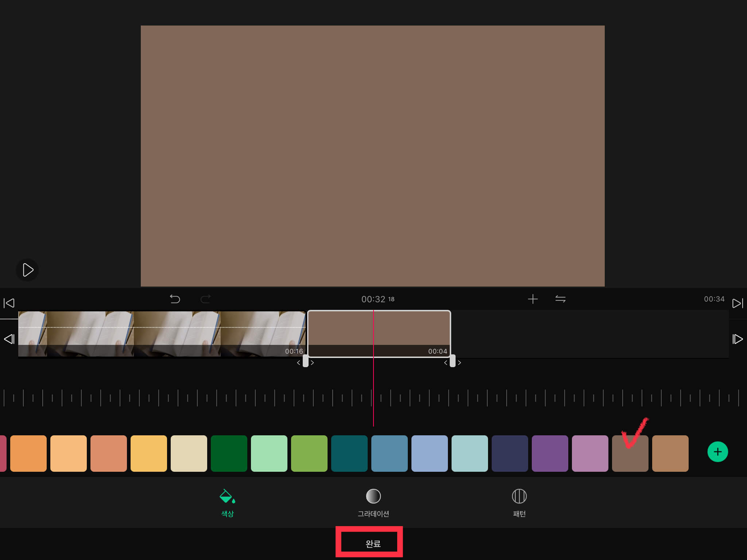The width and height of the screenshot is (747, 560).
Task: Select the navy blue color swatch
Action: [510, 453]
